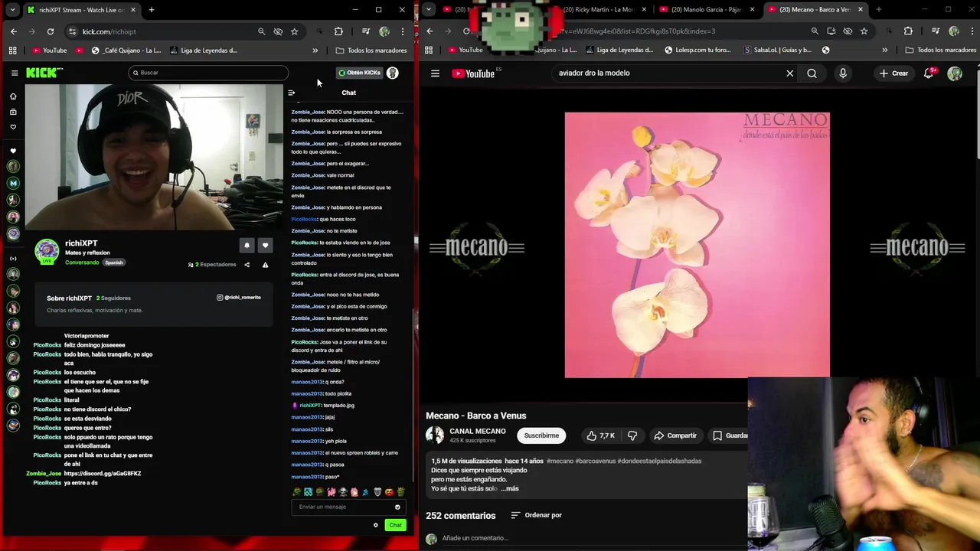980x551 pixels.
Task: Click the YouTube logo
Action: tap(473, 73)
